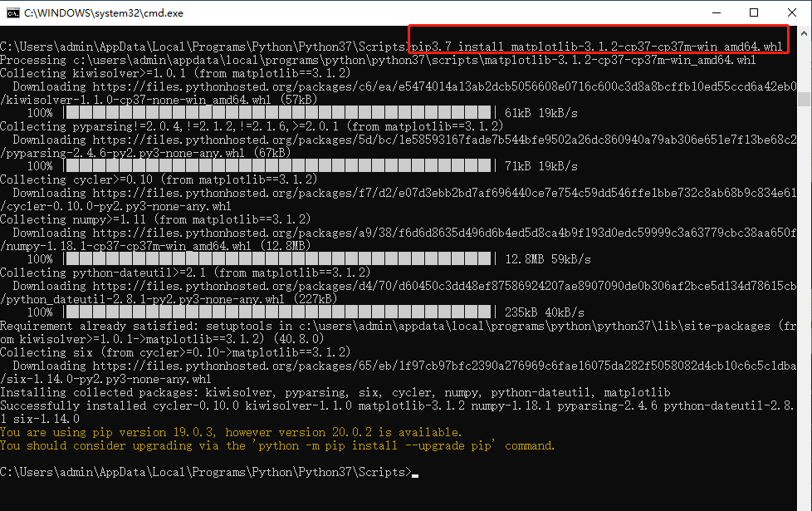The height and width of the screenshot is (511, 812).
Task: Click the last command prompt line
Action: 208,472
